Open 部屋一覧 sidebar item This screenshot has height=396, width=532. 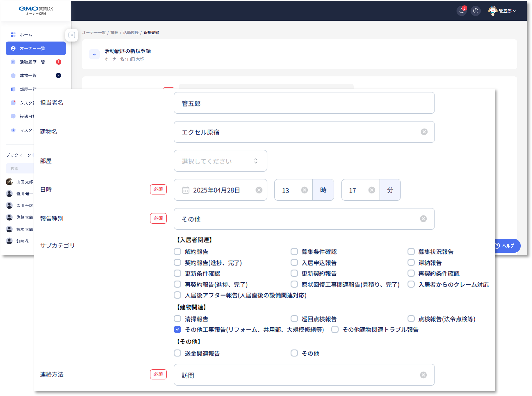[23, 89]
